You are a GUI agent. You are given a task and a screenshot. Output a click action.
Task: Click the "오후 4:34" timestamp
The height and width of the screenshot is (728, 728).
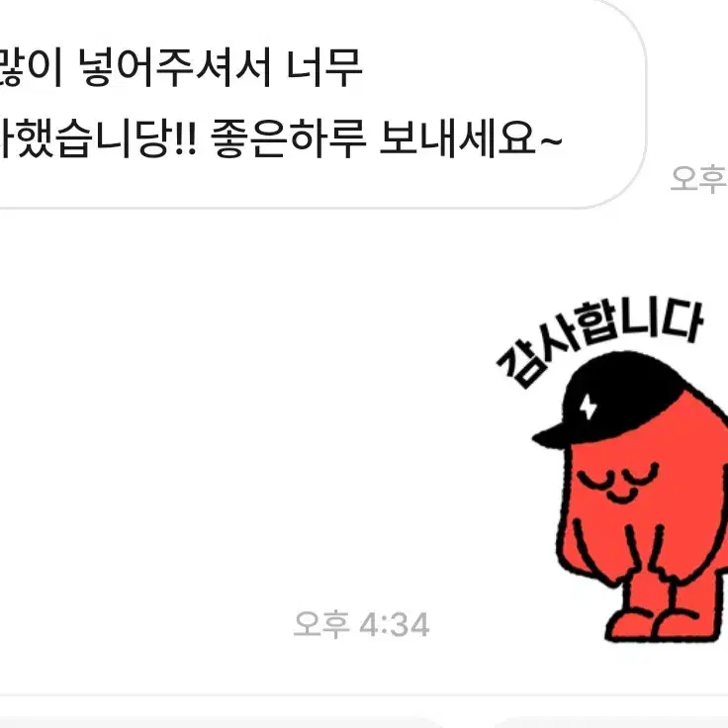point(362,625)
